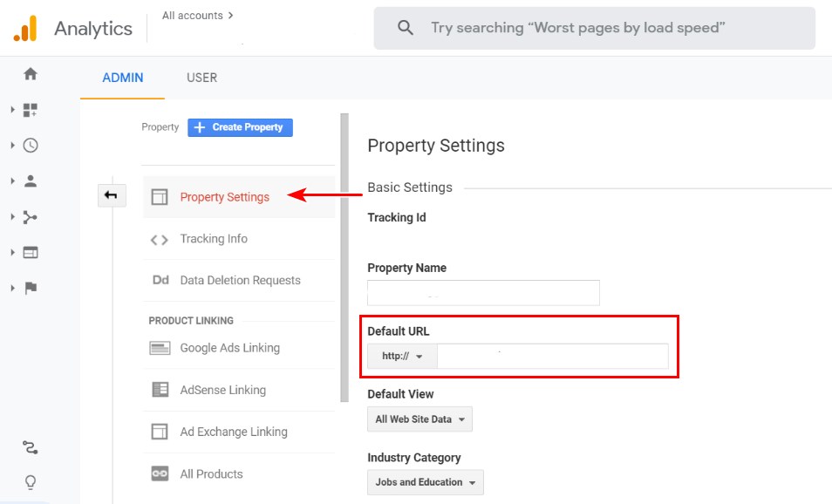
Task: Open Tracking Info settings
Action: click(x=214, y=239)
